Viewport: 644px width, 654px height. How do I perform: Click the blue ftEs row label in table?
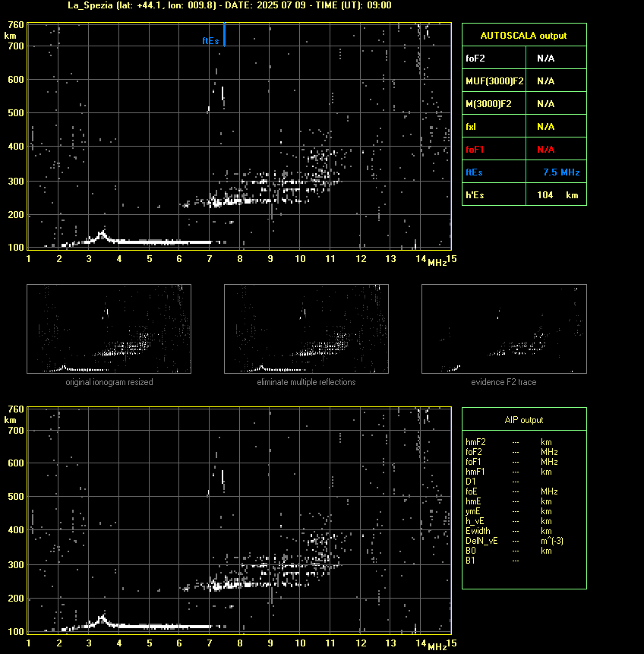[x=474, y=172]
